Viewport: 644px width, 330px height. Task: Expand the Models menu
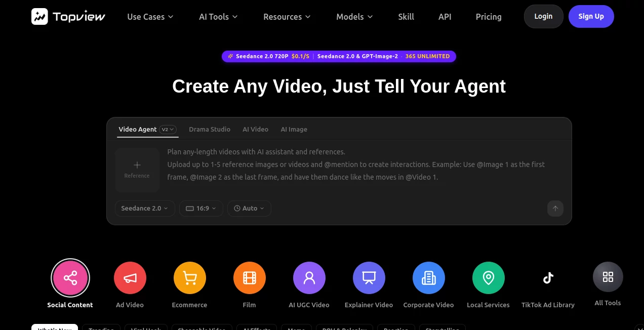click(354, 17)
